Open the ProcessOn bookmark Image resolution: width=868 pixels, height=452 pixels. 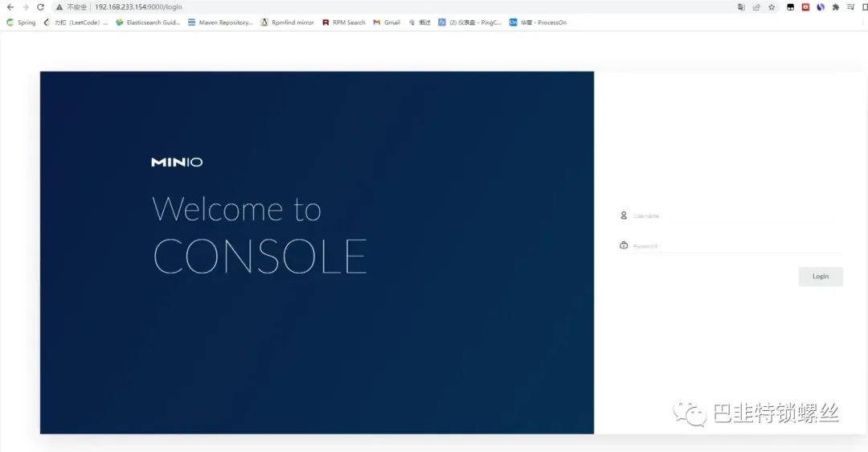(538, 23)
